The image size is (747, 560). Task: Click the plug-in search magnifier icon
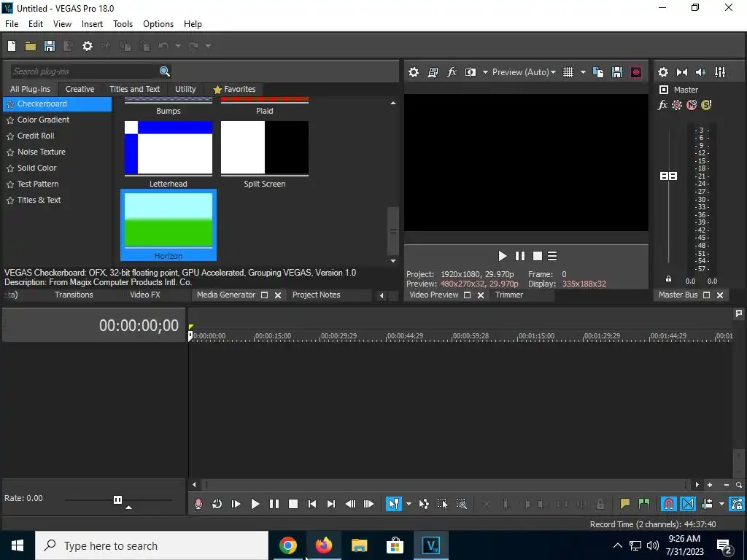click(164, 71)
